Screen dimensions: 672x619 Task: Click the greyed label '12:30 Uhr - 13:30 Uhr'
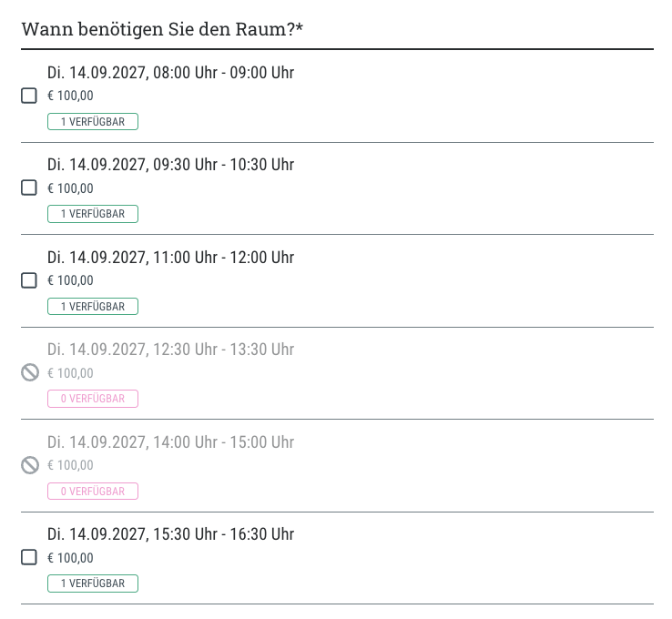tap(224, 350)
